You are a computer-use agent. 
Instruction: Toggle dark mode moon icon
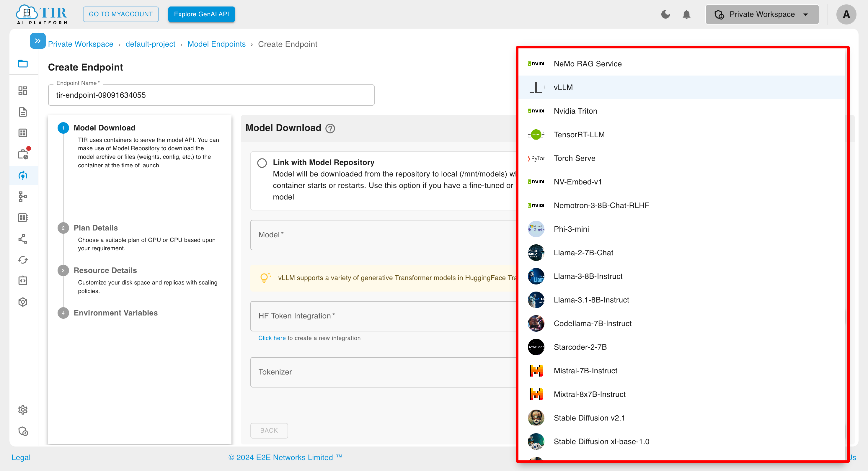tap(666, 14)
